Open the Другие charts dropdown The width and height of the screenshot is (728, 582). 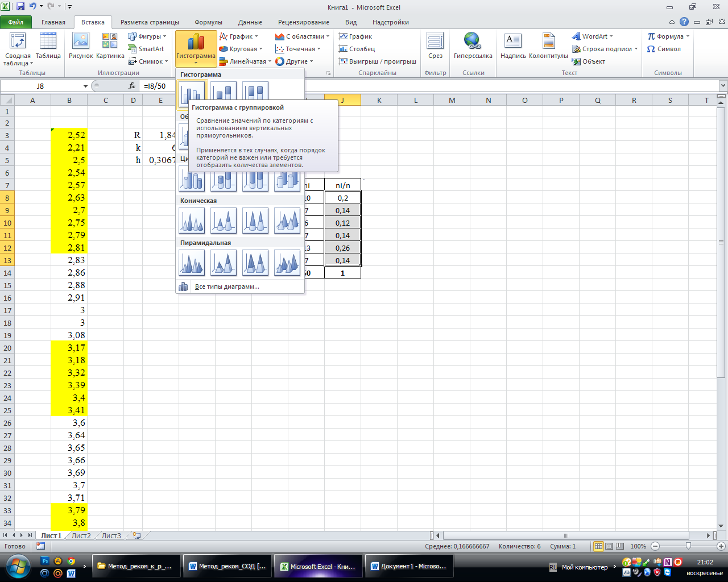[x=294, y=61]
